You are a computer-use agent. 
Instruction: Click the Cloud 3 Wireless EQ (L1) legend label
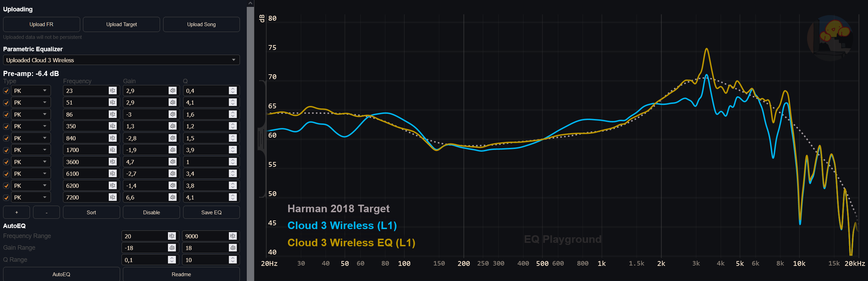click(351, 243)
